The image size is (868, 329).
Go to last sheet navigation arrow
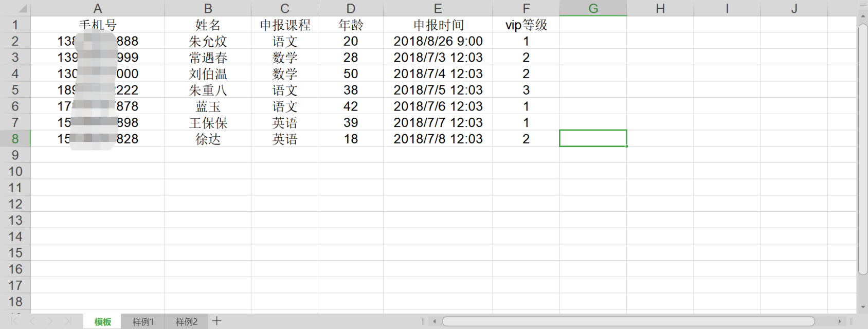pos(67,321)
